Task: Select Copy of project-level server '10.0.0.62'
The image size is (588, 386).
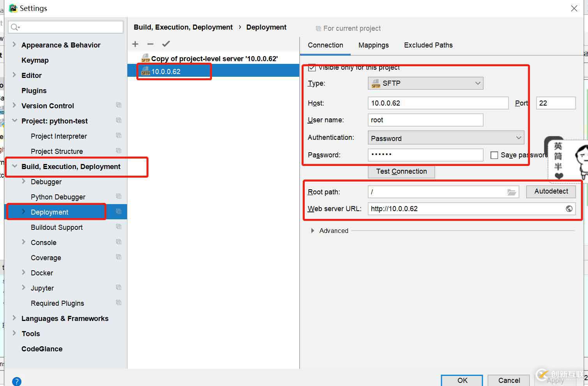Action: [213, 58]
